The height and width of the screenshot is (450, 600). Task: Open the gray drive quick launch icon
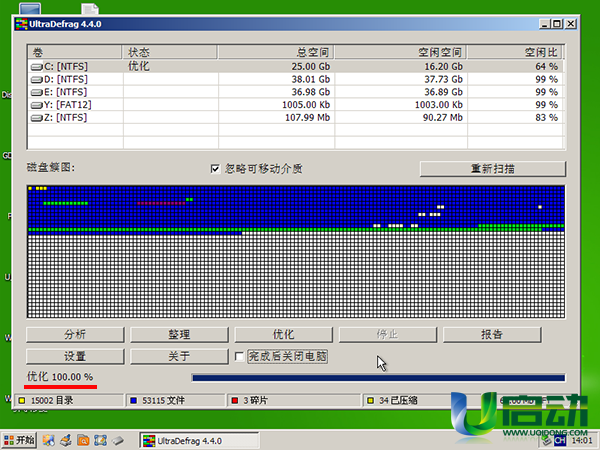coord(118,440)
